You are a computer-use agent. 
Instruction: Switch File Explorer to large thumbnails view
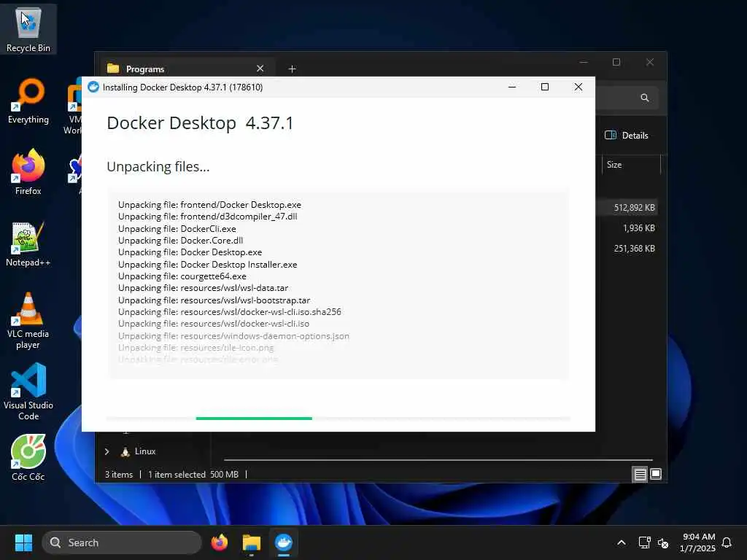coord(656,474)
